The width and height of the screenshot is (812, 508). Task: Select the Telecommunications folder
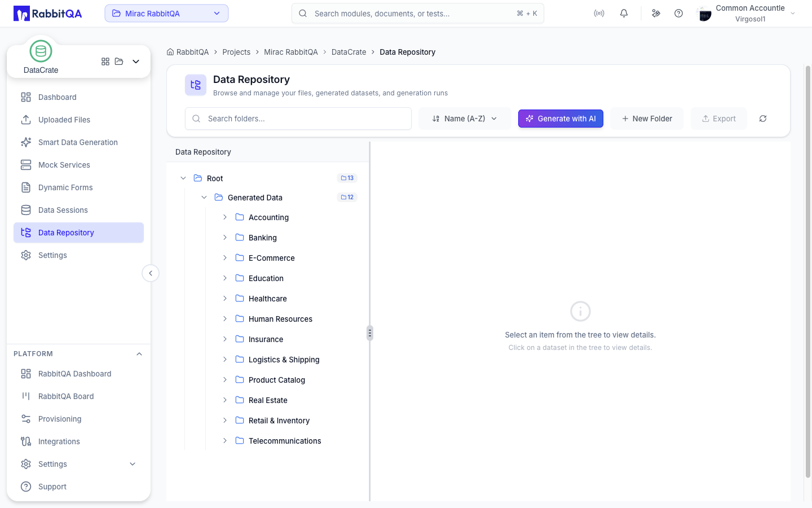click(285, 441)
